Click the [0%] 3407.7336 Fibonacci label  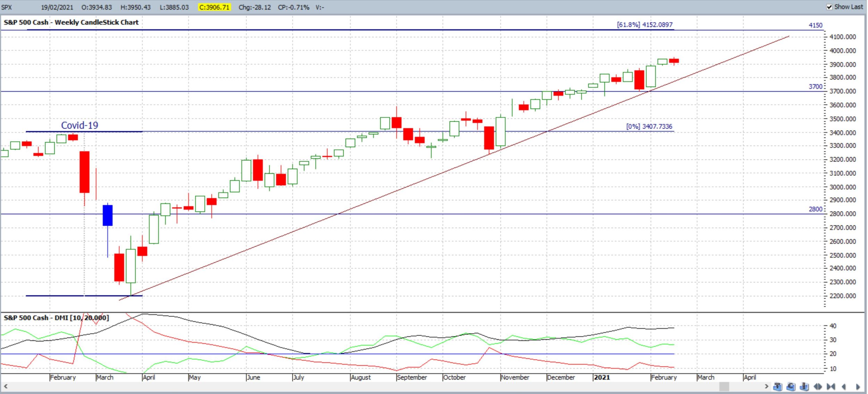pyautogui.click(x=649, y=126)
